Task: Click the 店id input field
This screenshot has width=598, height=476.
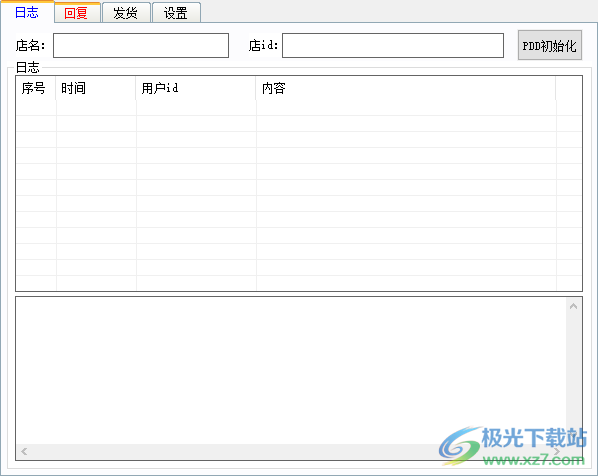Action: [393, 45]
